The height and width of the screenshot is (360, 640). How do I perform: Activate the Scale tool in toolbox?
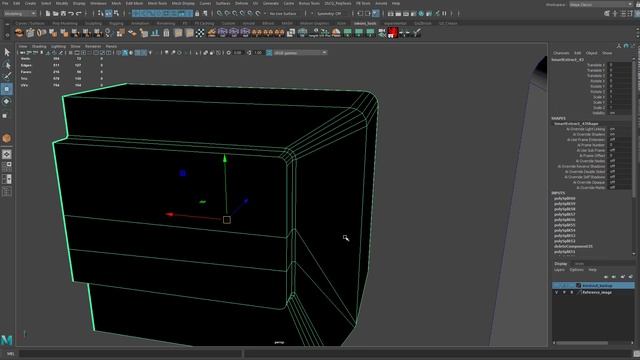point(5,116)
